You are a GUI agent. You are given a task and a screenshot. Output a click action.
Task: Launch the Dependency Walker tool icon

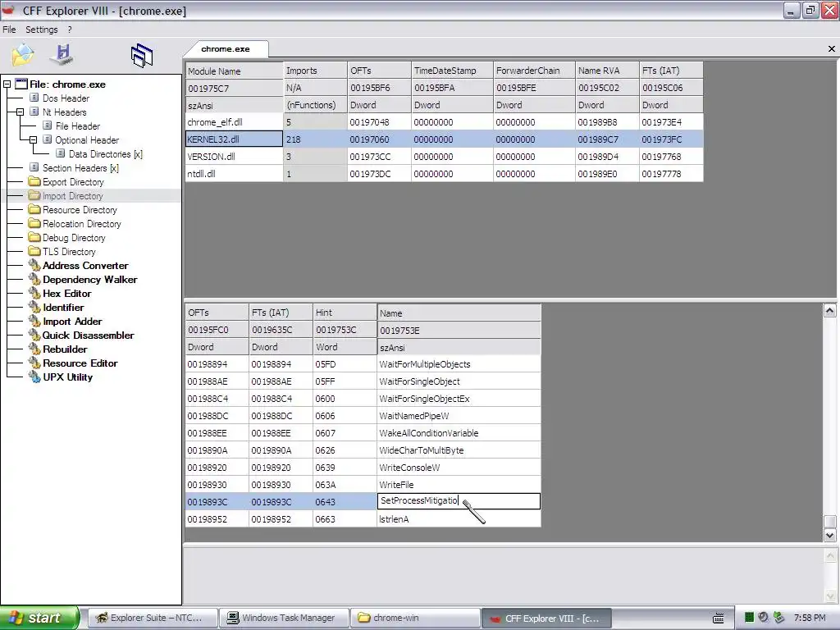(x=34, y=279)
